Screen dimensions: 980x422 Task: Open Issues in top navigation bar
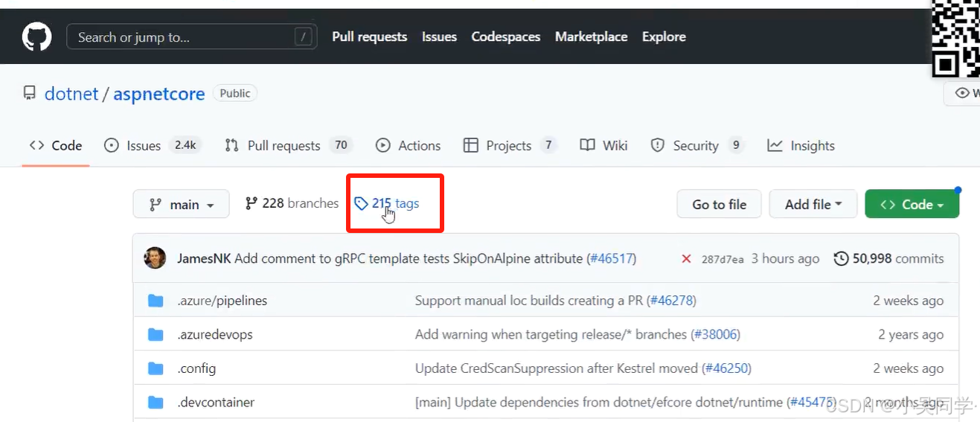coord(439,36)
